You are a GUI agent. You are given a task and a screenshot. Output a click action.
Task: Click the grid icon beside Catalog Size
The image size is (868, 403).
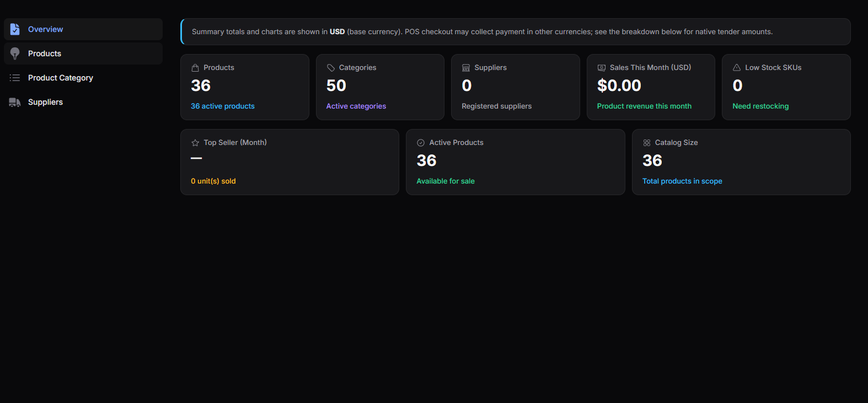(x=647, y=143)
